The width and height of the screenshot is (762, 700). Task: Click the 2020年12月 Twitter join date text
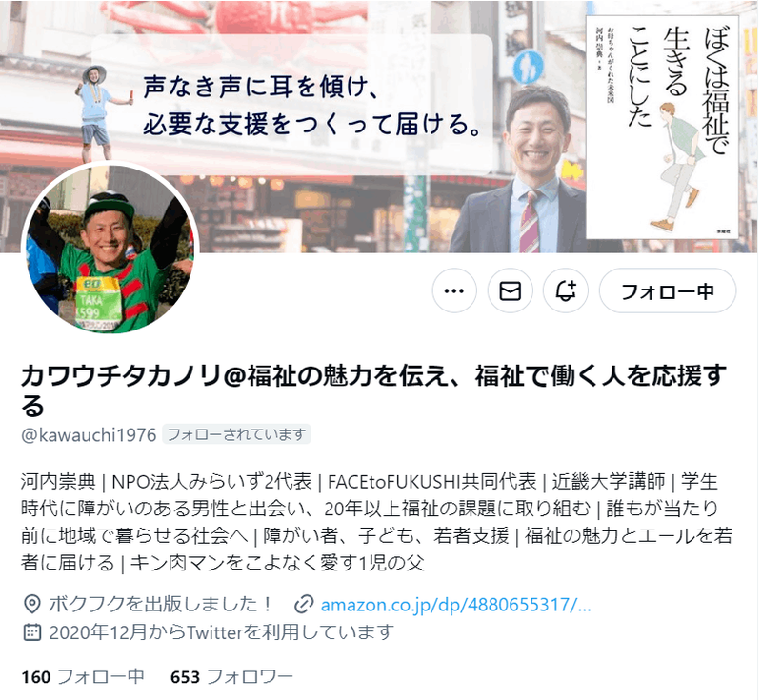click(x=222, y=632)
